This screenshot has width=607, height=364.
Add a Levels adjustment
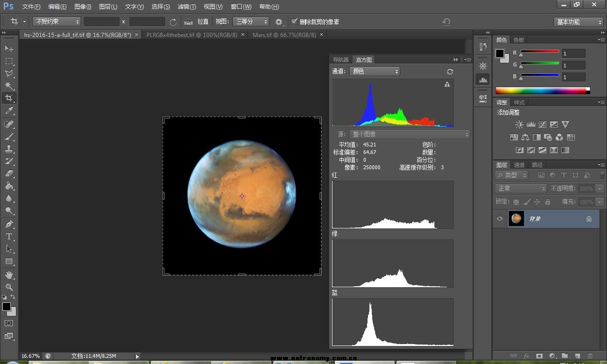click(x=531, y=125)
